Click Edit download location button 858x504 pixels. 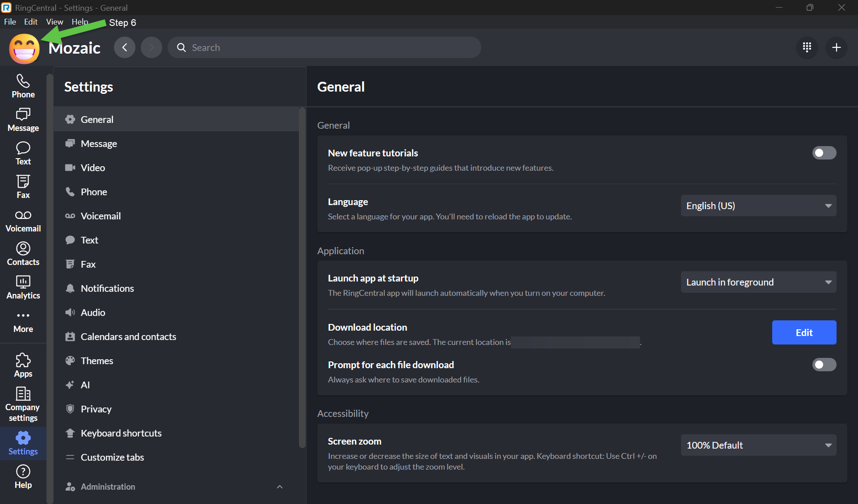click(804, 332)
